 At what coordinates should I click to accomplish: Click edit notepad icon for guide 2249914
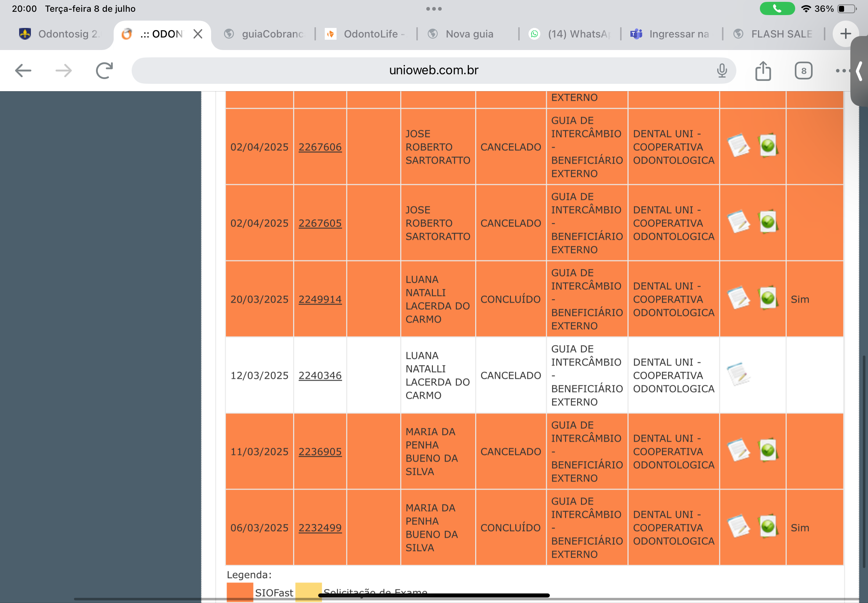(739, 298)
